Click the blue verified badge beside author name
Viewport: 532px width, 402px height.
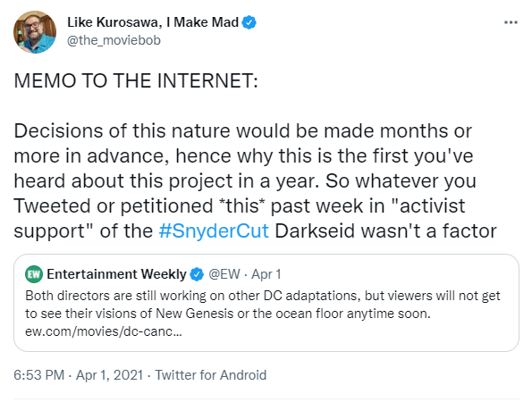click(249, 22)
